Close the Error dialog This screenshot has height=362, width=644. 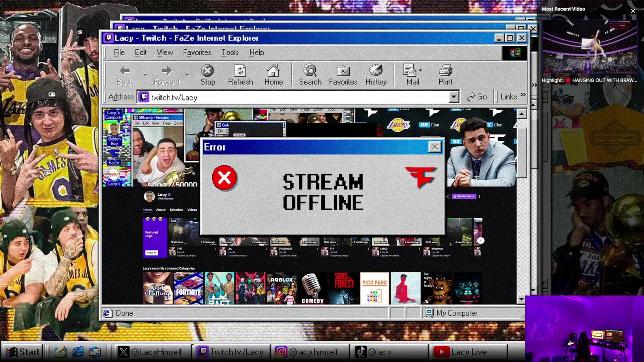[435, 147]
